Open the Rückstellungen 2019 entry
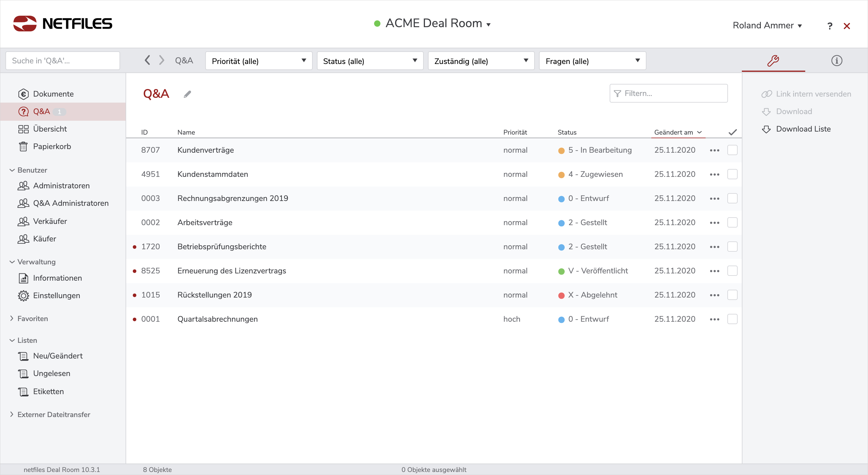 (214, 295)
